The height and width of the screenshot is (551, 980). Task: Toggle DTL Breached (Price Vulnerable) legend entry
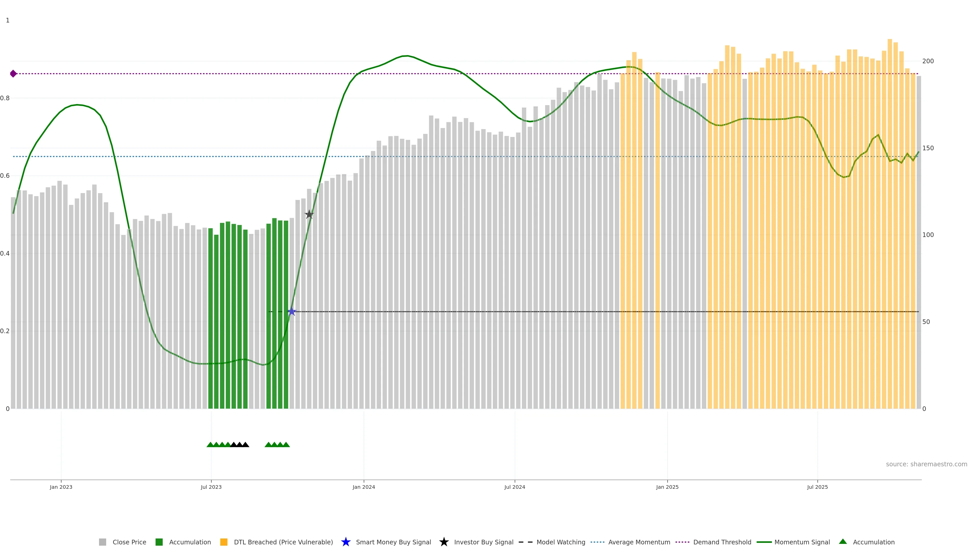283,542
